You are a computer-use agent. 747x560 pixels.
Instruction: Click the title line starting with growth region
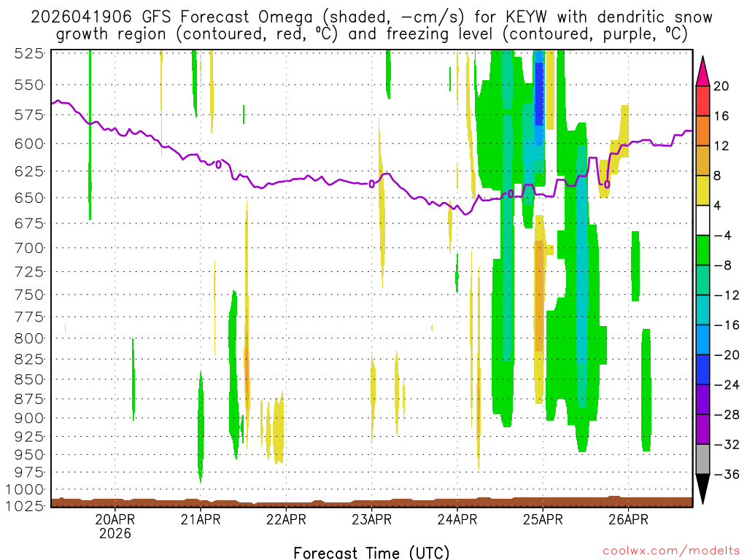371,34
